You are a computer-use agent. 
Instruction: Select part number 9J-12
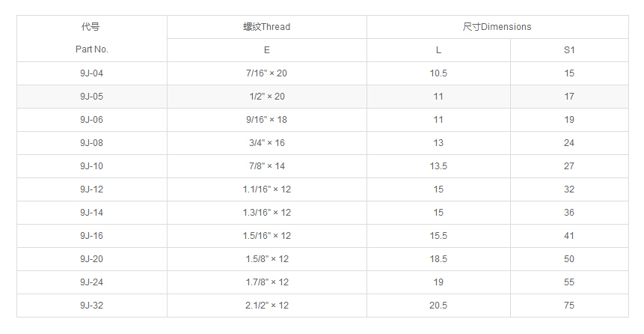coord(91,189)
